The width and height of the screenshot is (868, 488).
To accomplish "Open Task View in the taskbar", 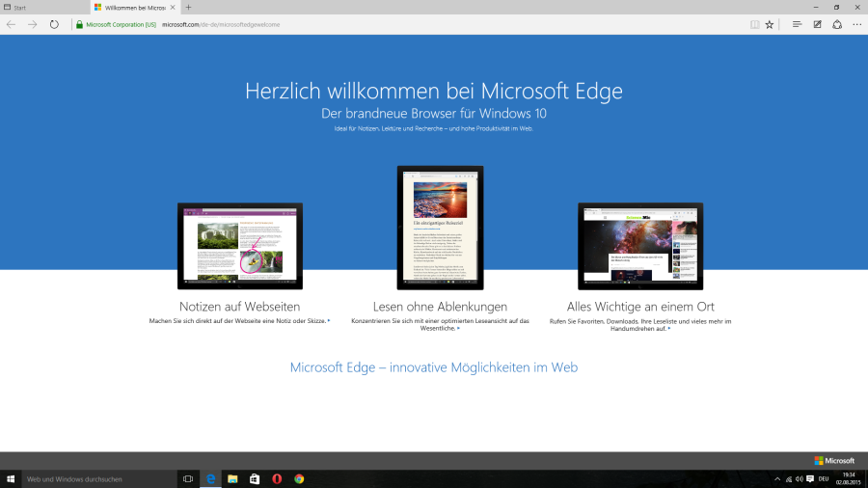I will [x=188, y=479].
